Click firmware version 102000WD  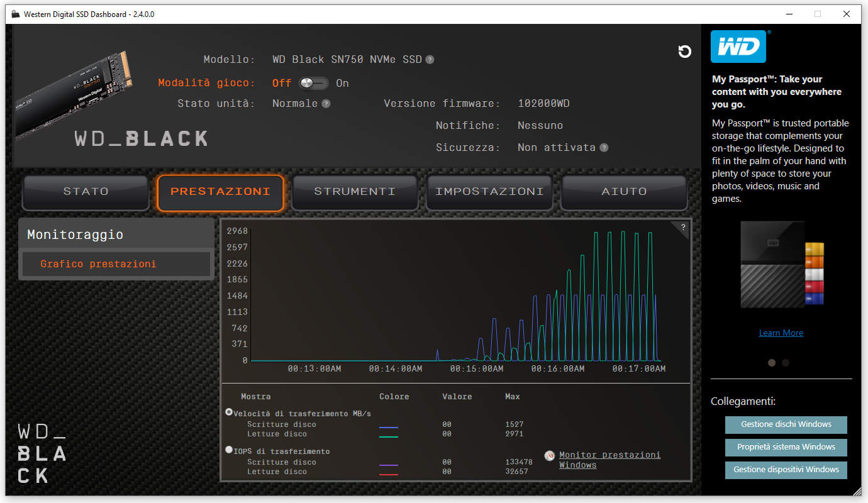[x=543, y=104]
